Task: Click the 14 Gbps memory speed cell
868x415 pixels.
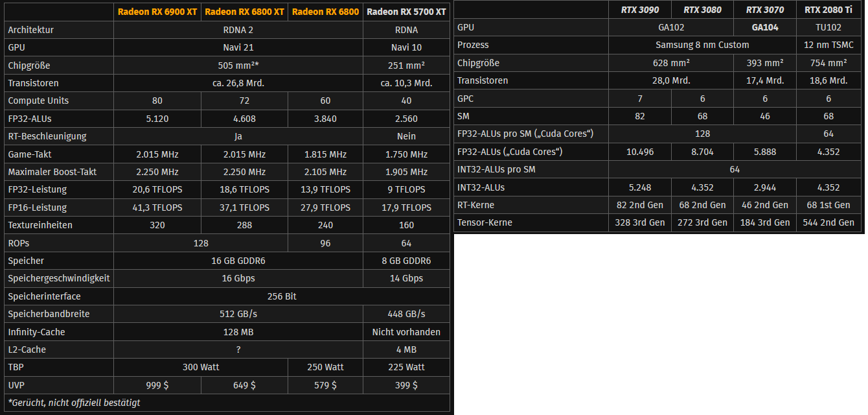Action: pos(406,278)
